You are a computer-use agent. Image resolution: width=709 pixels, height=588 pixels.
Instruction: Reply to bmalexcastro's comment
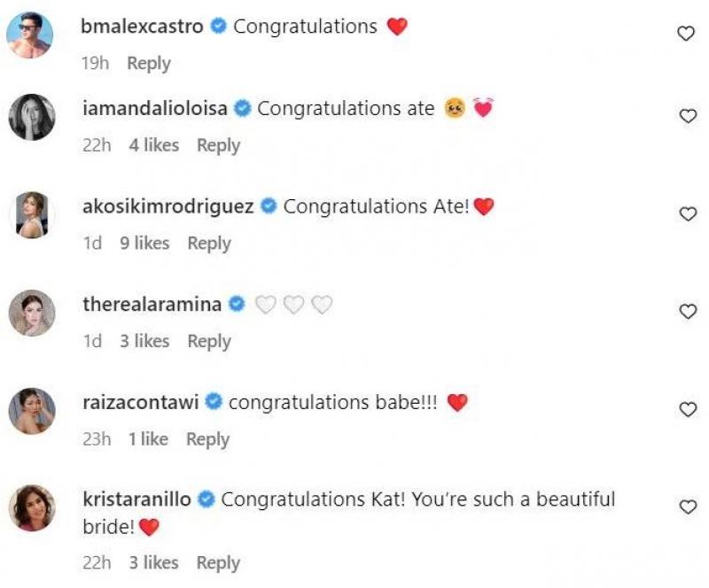(149, 64)
